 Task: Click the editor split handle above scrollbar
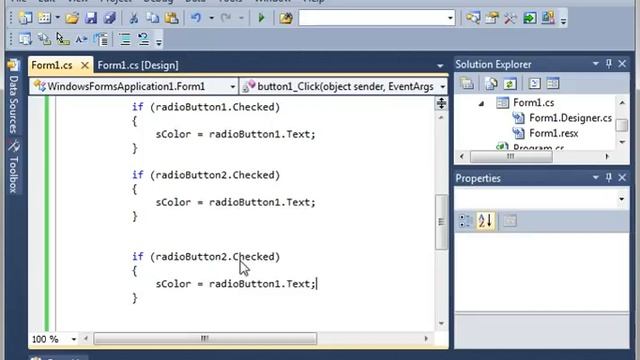pyautogui.click(x=441, y=103)
